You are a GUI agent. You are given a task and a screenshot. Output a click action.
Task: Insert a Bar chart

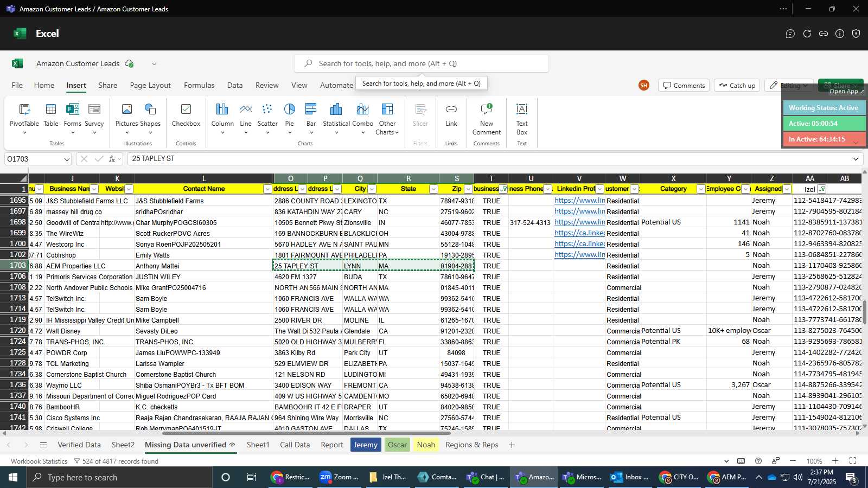(311, 118)
